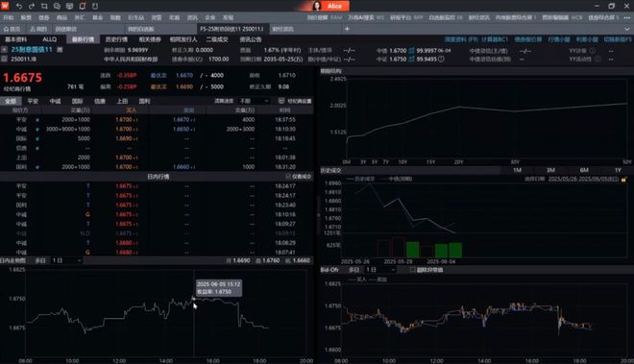Open the 1日 dropdown in intraday trend panel
This screenshot has height=364, width=634.
coord(66,260)
